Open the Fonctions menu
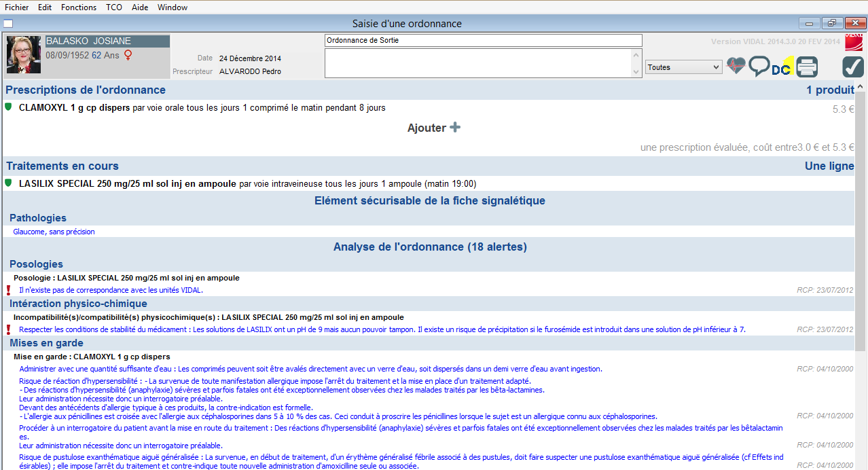This screenshot has width=868, height=470. [79, 7]
